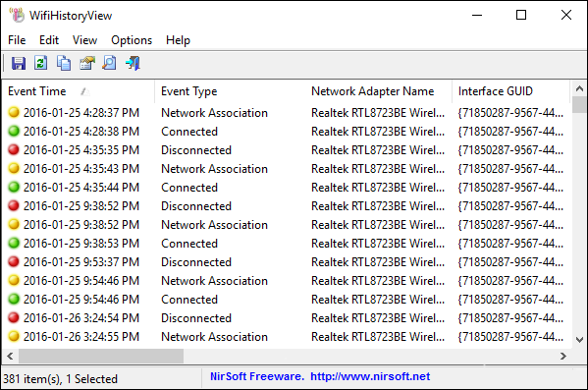Click the vertical scrollbar down arrow
The width and height of the screenshot is (588, 390).
(x=579, y=340)
